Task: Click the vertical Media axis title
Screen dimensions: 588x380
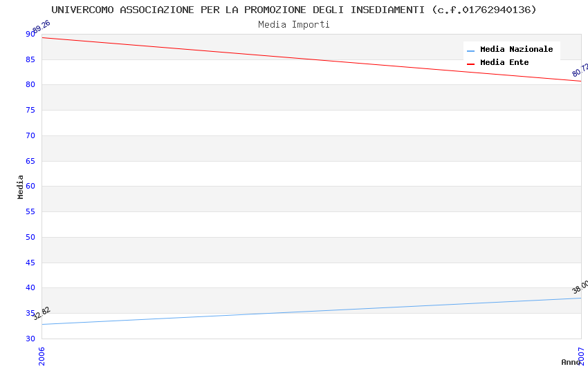Action: pos(20,187)
